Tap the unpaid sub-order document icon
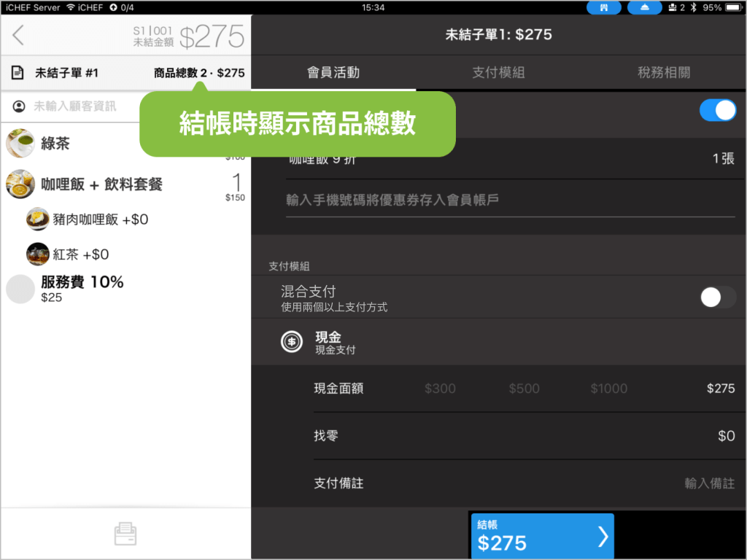This screenshot has height=560, width=747. (18, 73)
